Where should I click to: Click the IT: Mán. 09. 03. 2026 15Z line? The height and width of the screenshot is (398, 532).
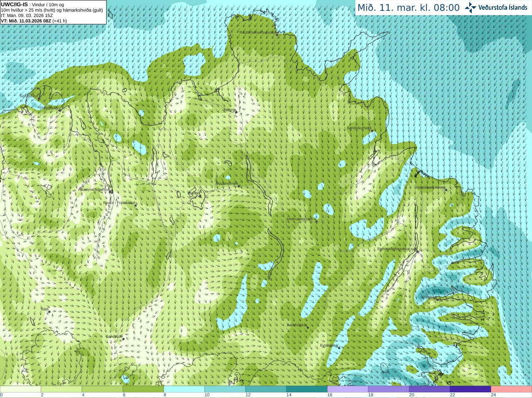click(27, 15)
